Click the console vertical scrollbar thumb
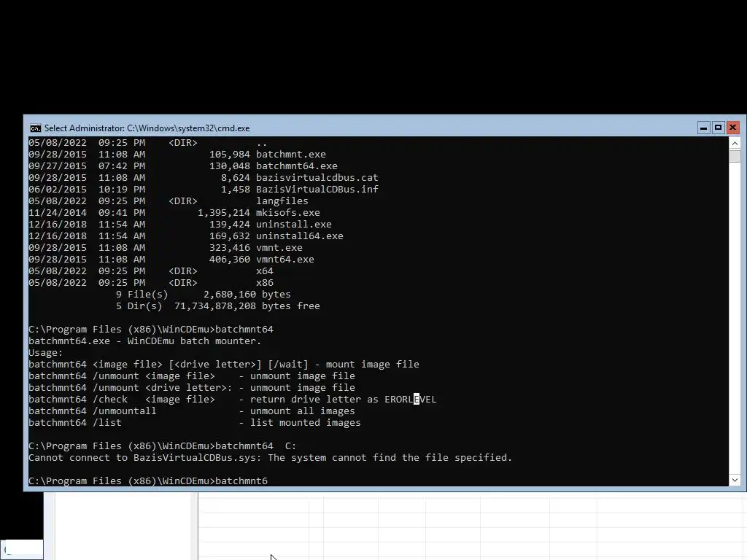The height and width of the screenshot is (560, 747). (735, 156)
